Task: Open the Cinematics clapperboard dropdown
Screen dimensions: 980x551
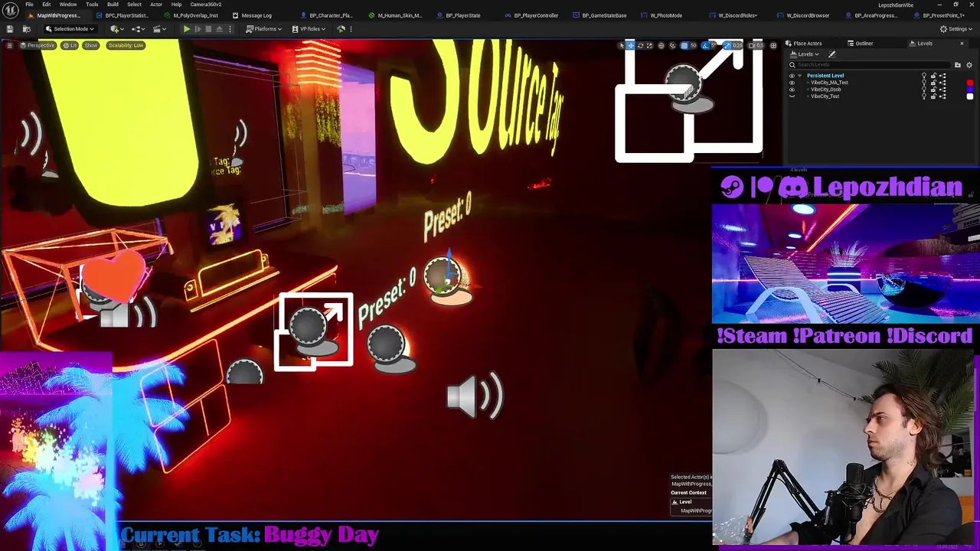Action: 159,29
